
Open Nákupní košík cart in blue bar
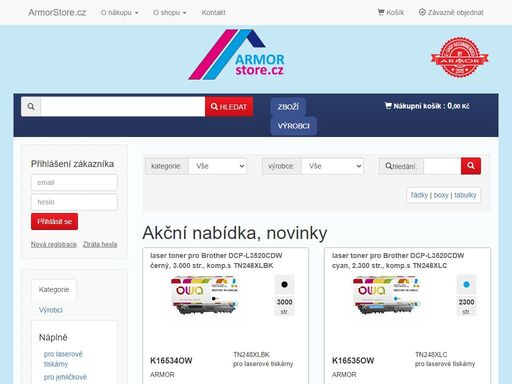pyautogui.click(x=427, y=106)
